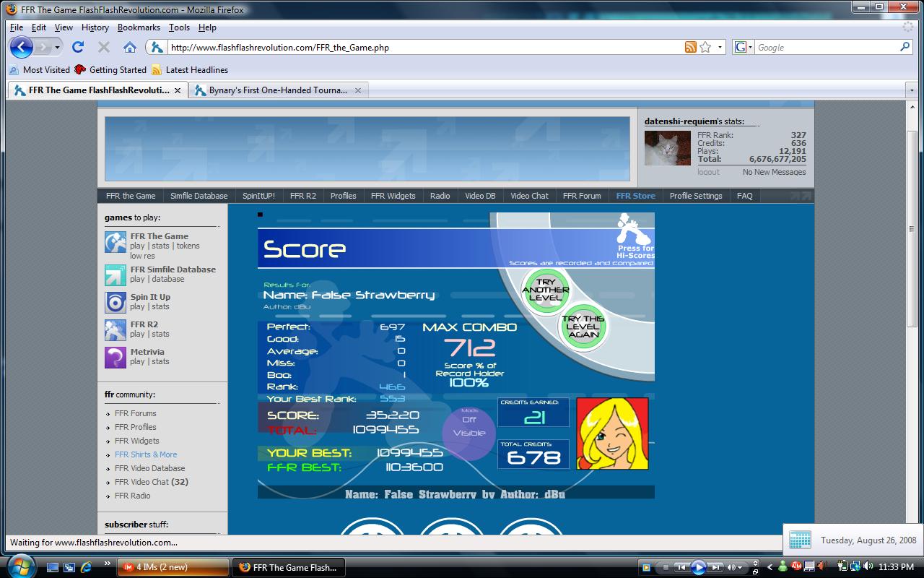Open the Windows Start orb
Image resolution: width=924 pixels, height=578 pixels.
point(21,566)
